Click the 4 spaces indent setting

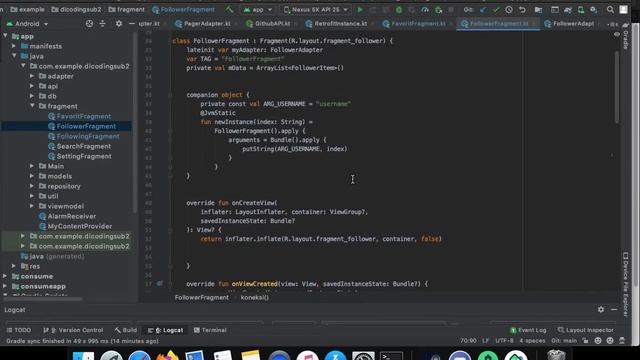(x=532, y=340)
